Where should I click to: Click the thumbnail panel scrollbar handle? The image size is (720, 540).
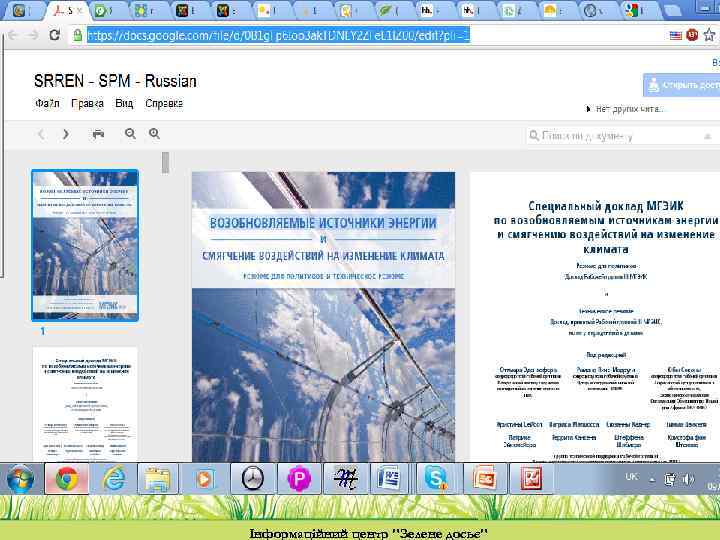point(166,163)
